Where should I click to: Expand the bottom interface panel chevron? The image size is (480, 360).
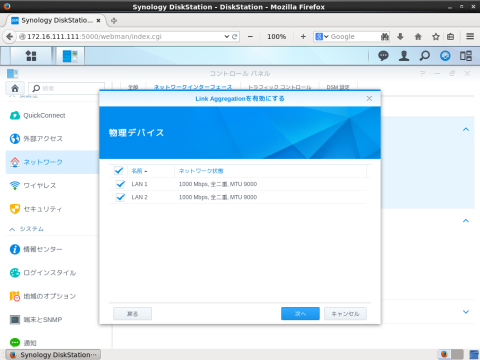(x=466, y=312)
